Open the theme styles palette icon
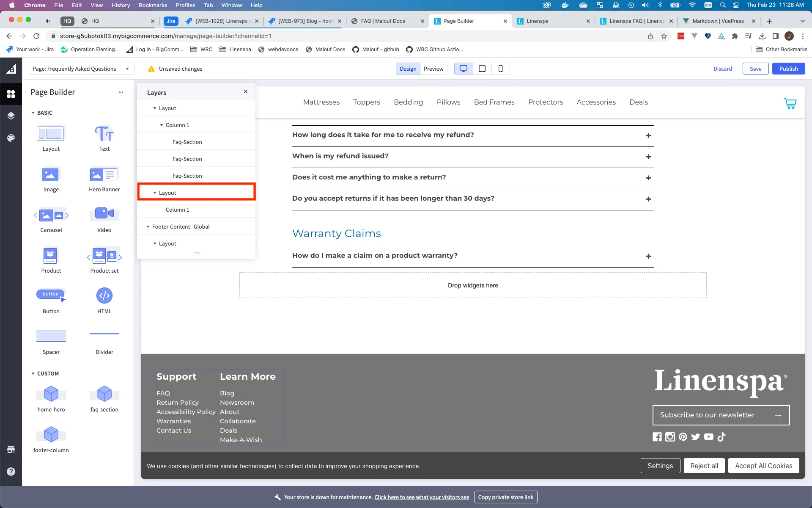Image resolution: width=812 pixels, height=508 pixels. point(11,138)
